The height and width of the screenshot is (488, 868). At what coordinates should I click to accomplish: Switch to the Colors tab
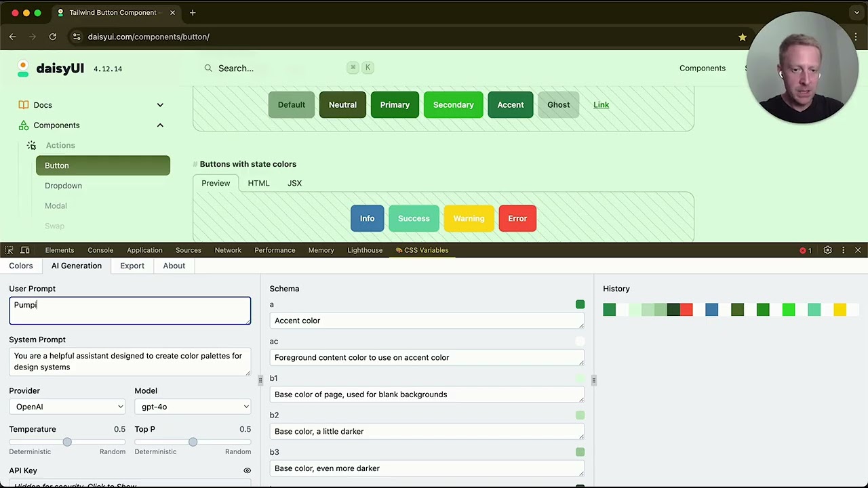pos(21,266)
